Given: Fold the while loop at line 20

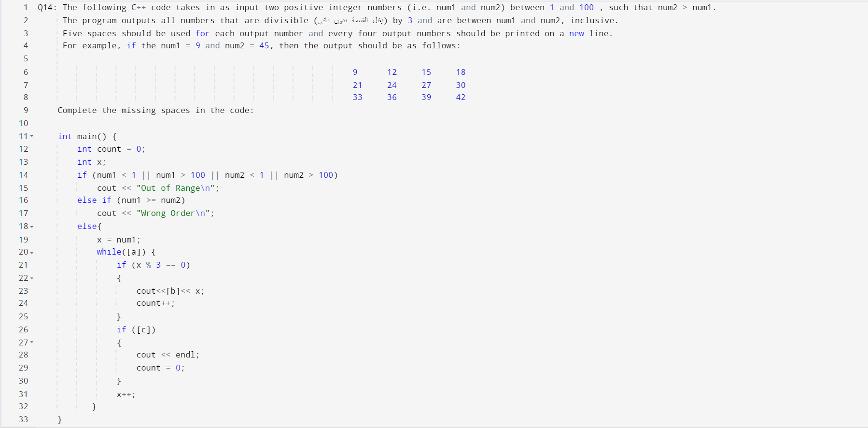Looking at the screenshot, I should click(32, 253).
